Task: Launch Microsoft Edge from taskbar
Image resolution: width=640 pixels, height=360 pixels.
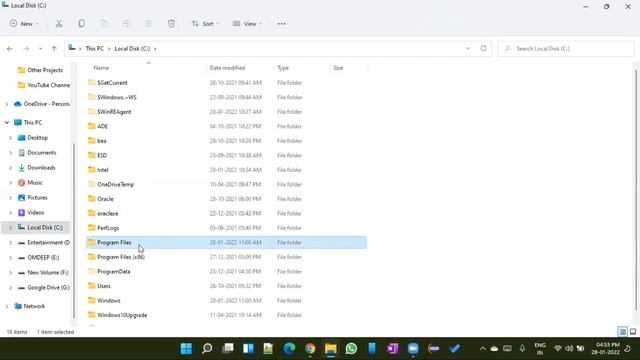Action: click(289, 348)
